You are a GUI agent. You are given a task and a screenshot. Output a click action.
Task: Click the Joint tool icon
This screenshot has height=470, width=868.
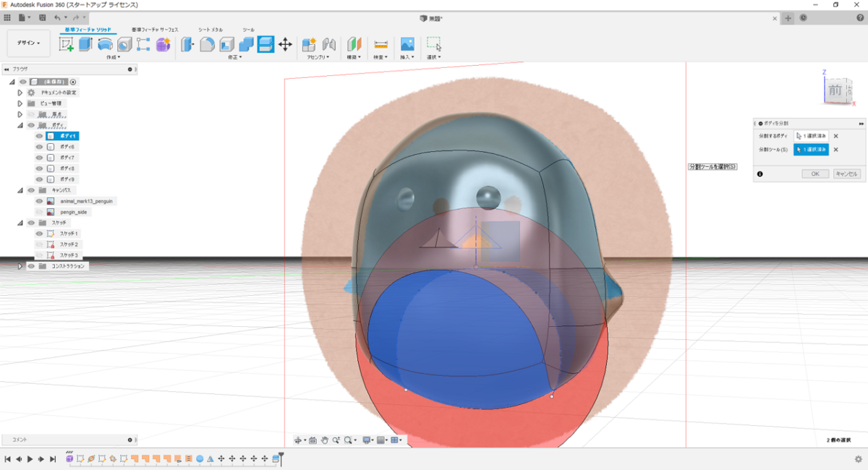pos(328,44)
